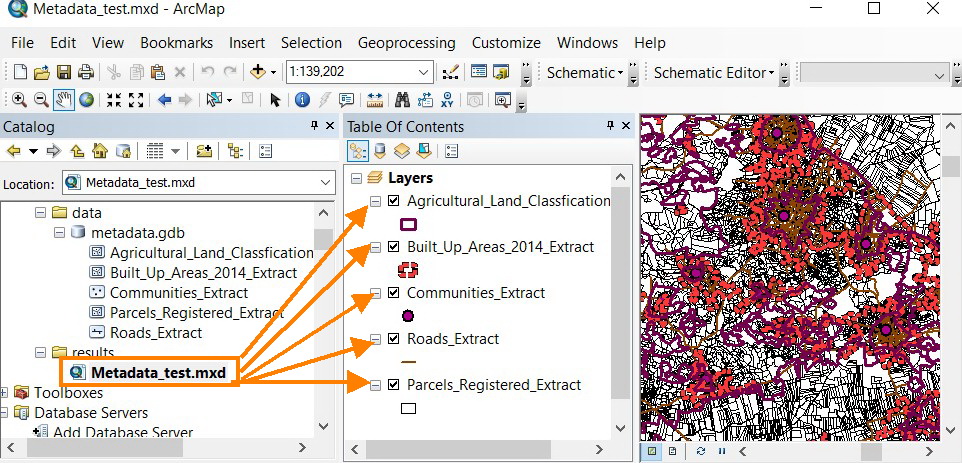The image size is (962, 463).
Task: Open the Editor toolbar
Action: pyautogui.click(x=450, y=72)
